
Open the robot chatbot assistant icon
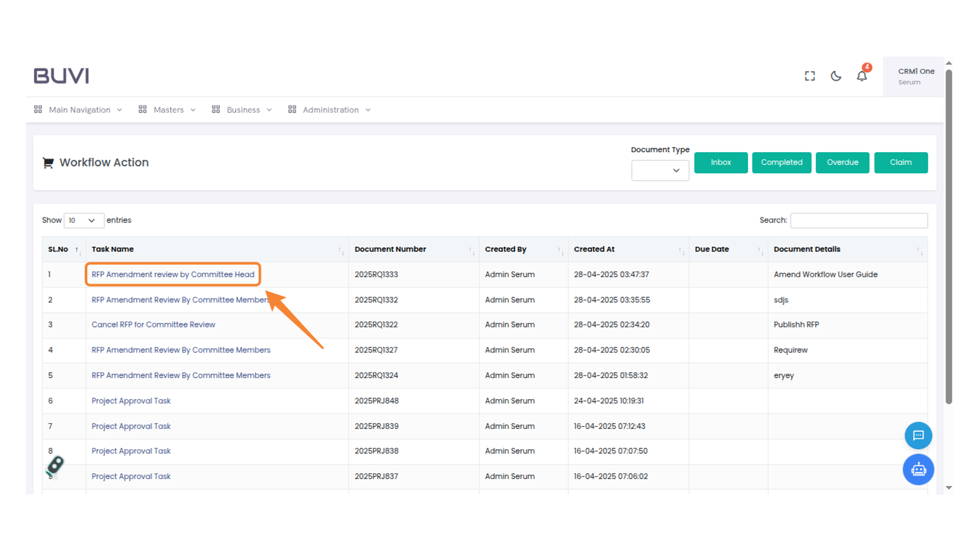point(918,469)
